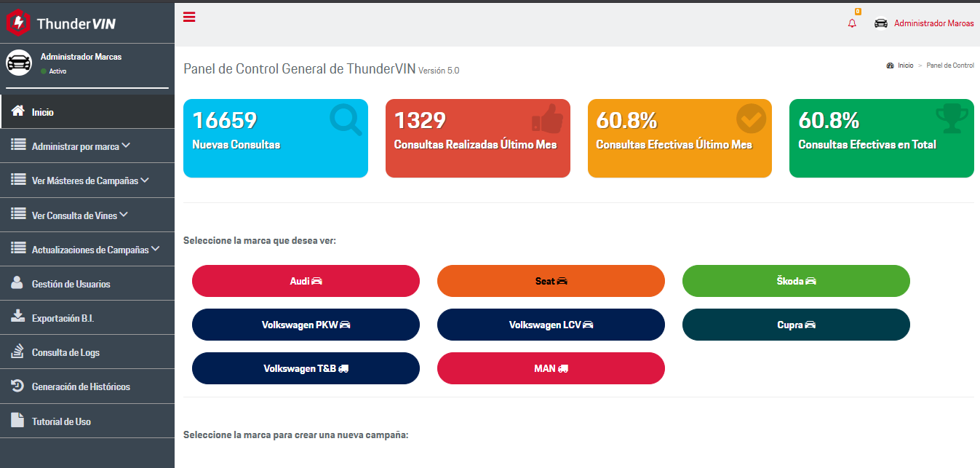Screen dimensions: 980x468
Task: Click the ThunderVIN shield logo
Action: pos(17,23)
